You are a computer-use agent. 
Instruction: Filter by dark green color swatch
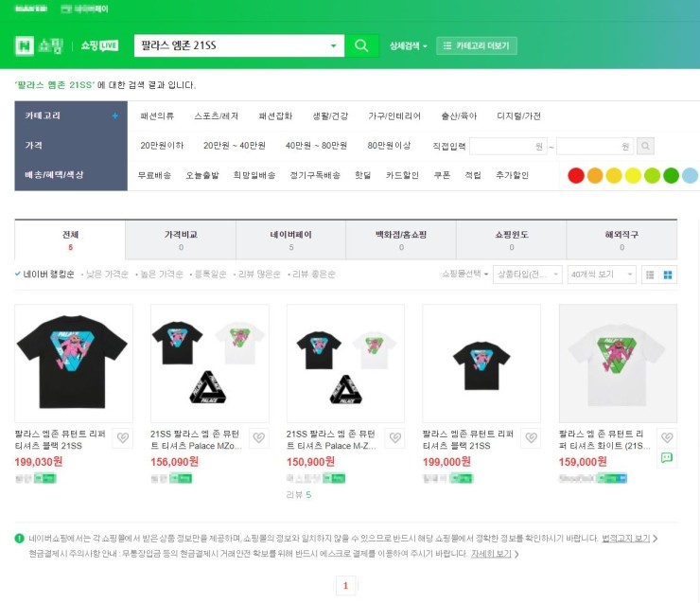671,175
